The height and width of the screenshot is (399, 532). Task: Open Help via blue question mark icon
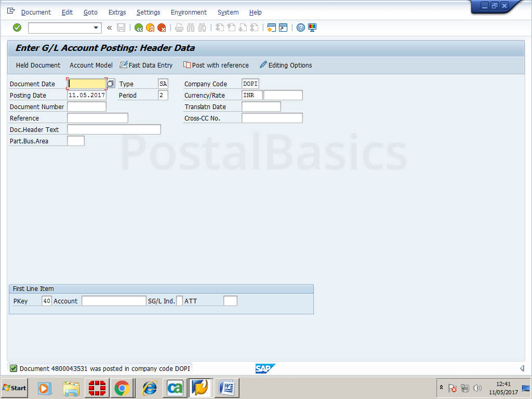[300, 28]
